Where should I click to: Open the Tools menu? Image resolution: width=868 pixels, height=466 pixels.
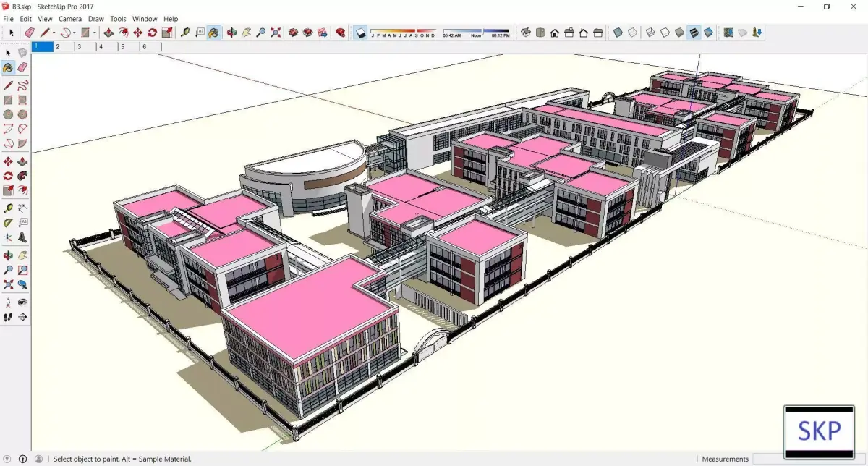point(118,19)
